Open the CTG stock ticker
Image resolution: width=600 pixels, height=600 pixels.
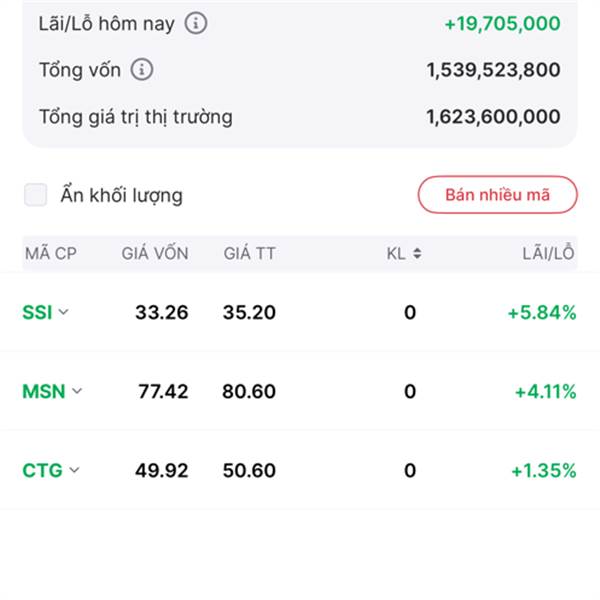42,470
